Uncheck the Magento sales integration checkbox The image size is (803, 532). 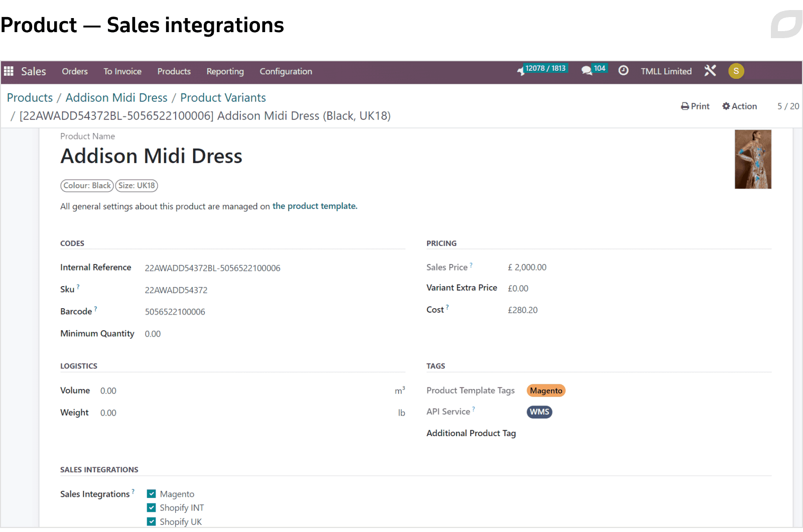(x=152, y=494)
